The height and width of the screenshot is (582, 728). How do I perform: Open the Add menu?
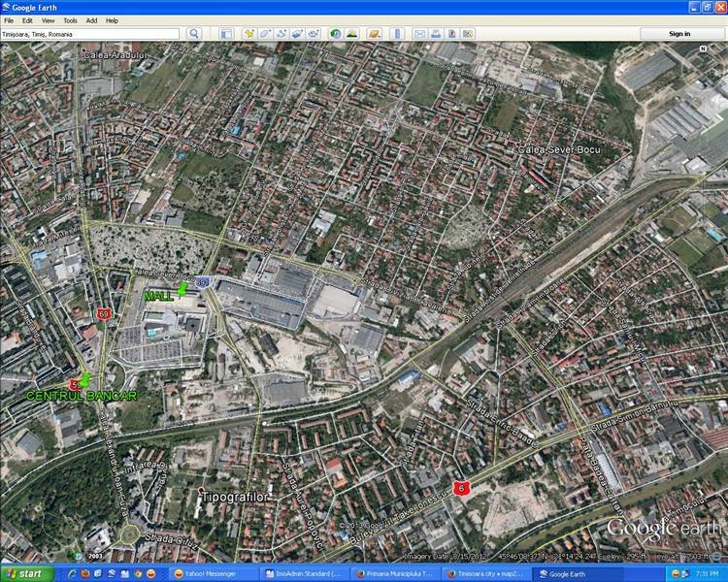pos(91,19)
